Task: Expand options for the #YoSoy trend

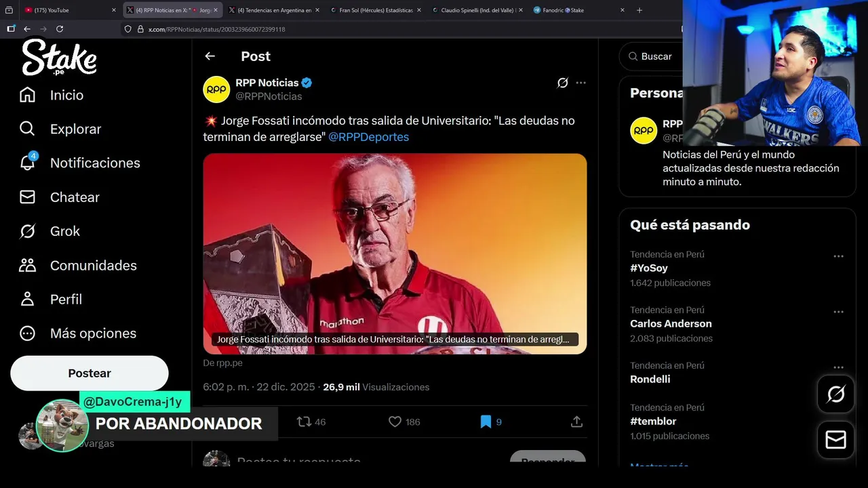Action: point(838,256)
